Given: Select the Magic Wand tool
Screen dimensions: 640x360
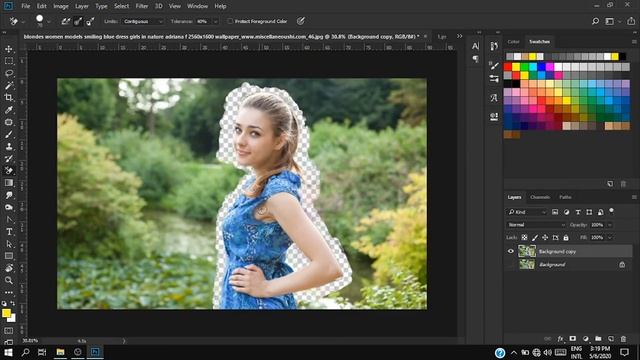Looking at the screenshot, I should [x=9, y=86].
